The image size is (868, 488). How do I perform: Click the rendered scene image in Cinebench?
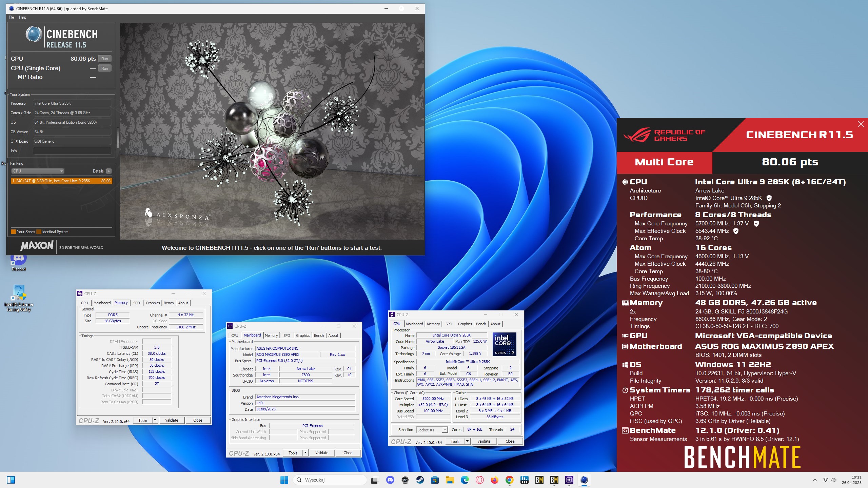[x=272, y=131]
